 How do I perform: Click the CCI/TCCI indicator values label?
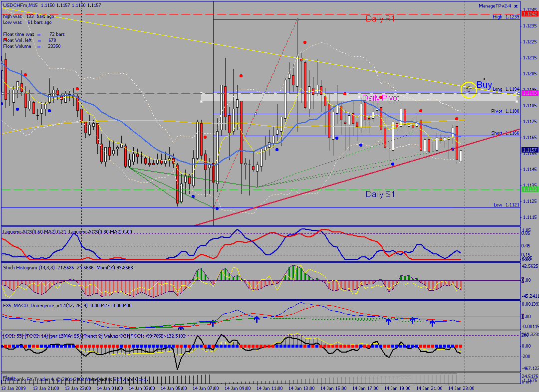[x=94, y=336]
